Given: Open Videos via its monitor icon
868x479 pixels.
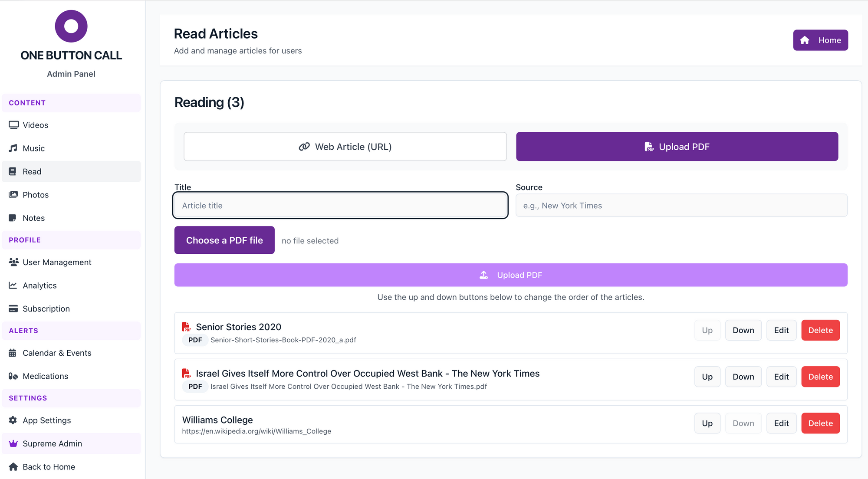Looking at the screenshot, I should click(x=13, y=125).
